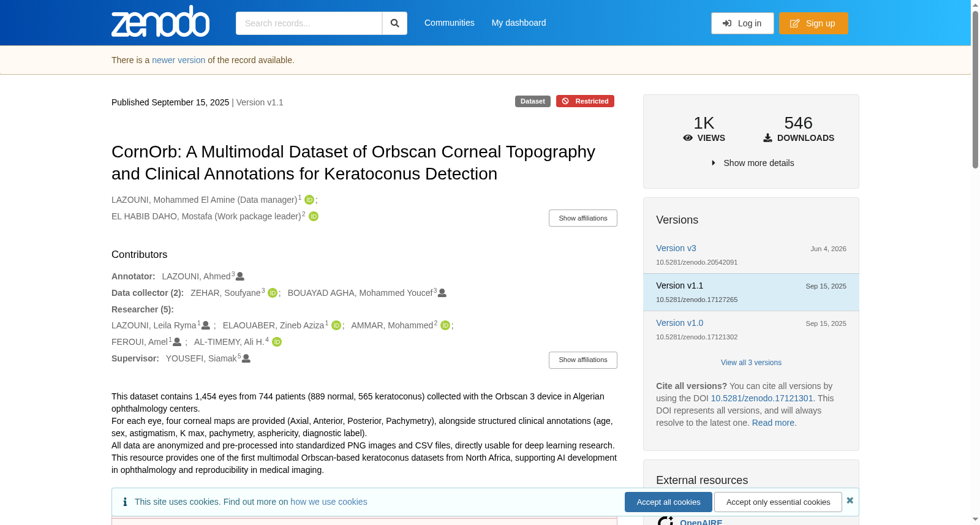Open how we use cookies link
This screenshot has width=980, height=525.
[x=329, y=502]
